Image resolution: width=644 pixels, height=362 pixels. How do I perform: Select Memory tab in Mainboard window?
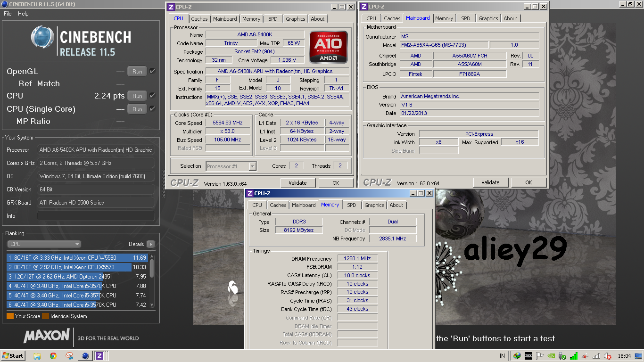tap(444, 18)
